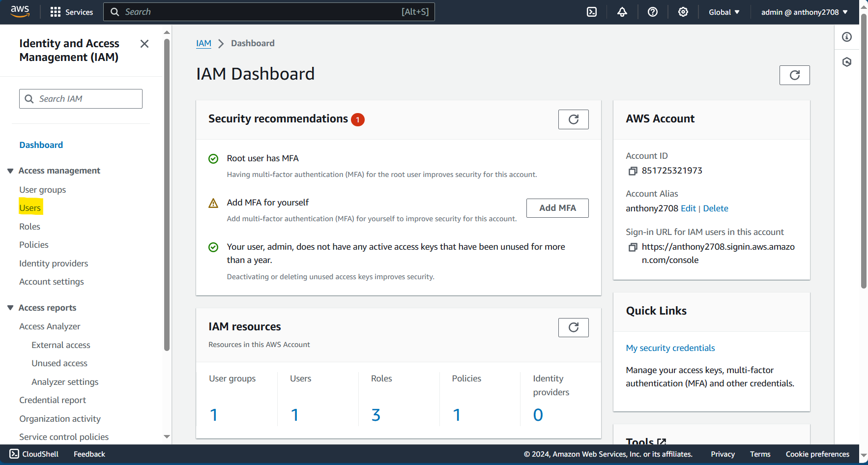The image size is (868, 465).
Task: Click the AWS logo home icon
Action: [20, 12]
